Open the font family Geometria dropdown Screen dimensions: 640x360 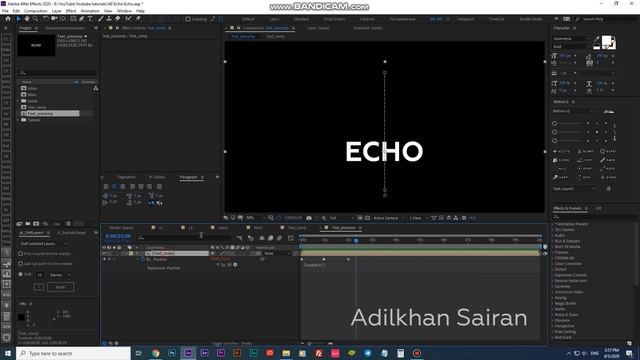pyautogui.click(x=572, y=38)
